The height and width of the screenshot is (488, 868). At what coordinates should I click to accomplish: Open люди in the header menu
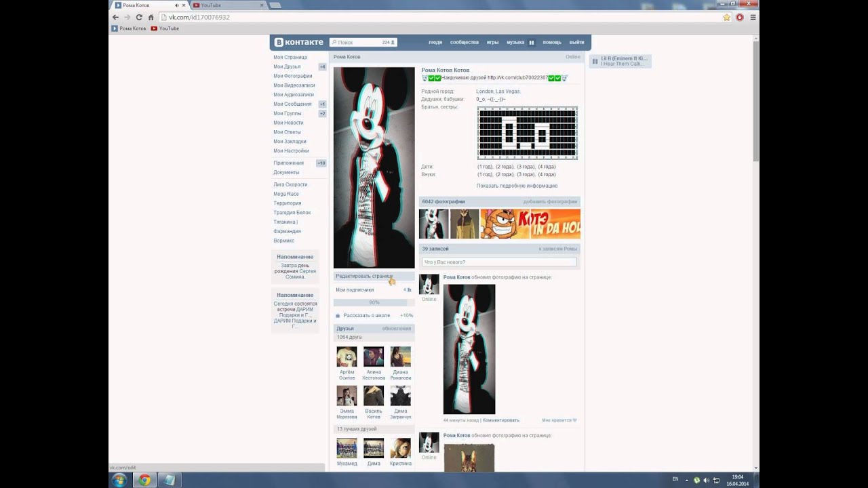(435, 42)
